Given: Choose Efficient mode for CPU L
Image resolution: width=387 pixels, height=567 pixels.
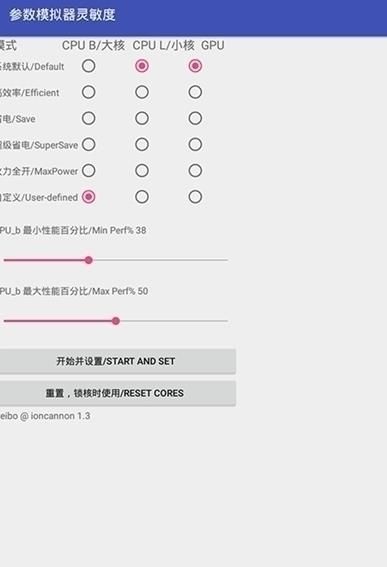Looking at the screenshot, I should tap(142, 92).
